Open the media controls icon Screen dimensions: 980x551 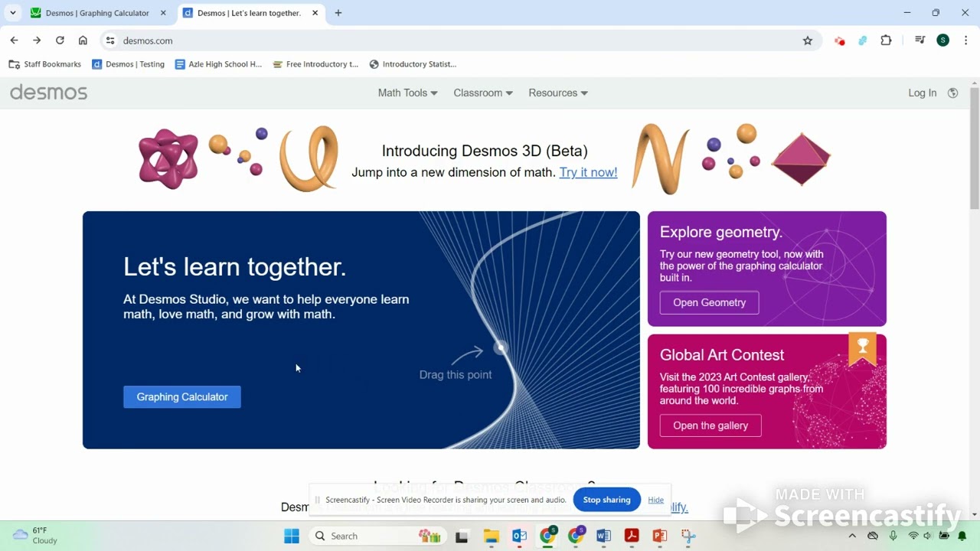pos(920,41)
